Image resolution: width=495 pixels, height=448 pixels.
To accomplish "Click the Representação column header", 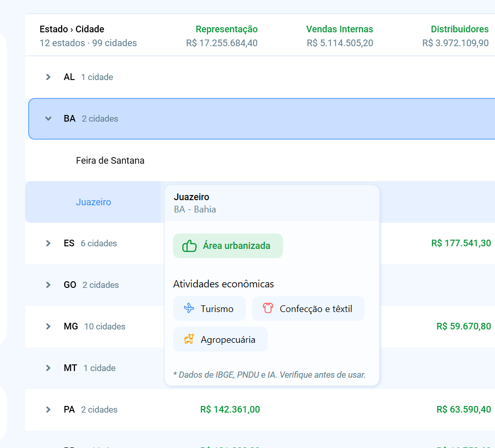I will click(x=226, y=29).
